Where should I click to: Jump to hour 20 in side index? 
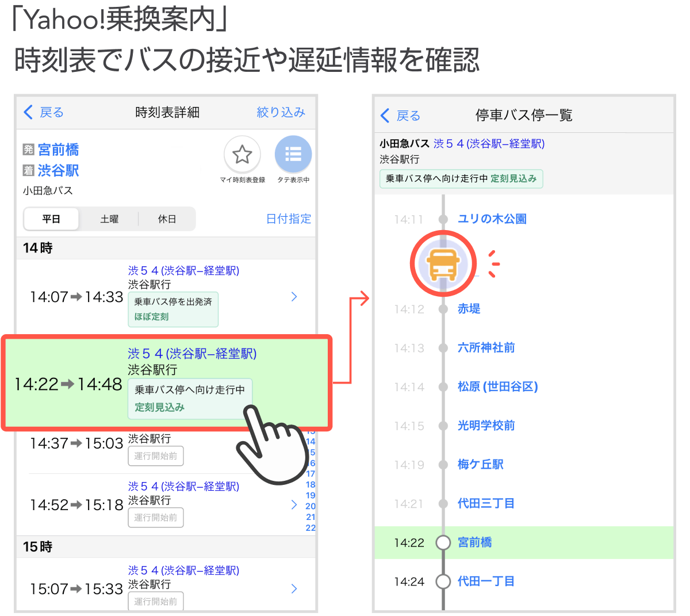click(x=310, y=506)
